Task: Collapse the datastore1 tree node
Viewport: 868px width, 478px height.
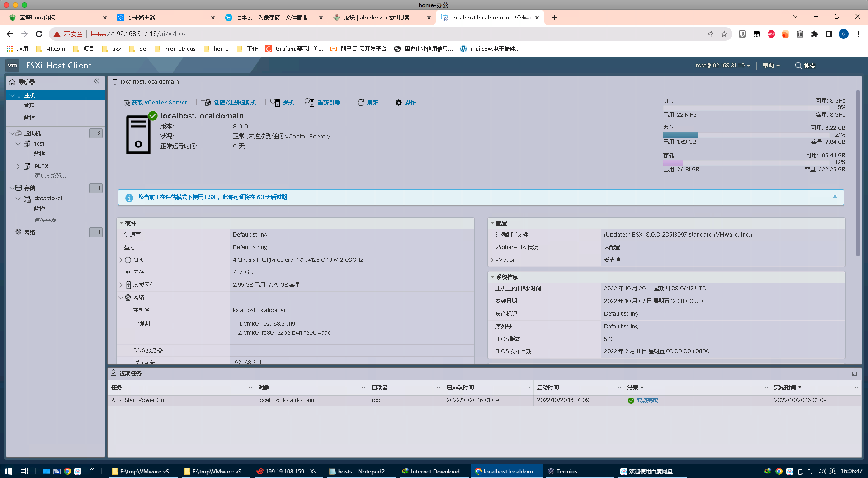Action: click(18, 199)
